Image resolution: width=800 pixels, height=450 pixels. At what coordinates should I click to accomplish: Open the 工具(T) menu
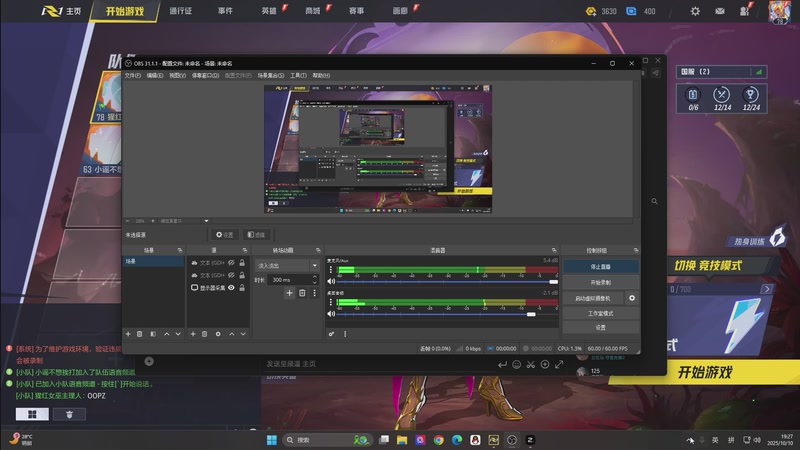pos(298,75)
